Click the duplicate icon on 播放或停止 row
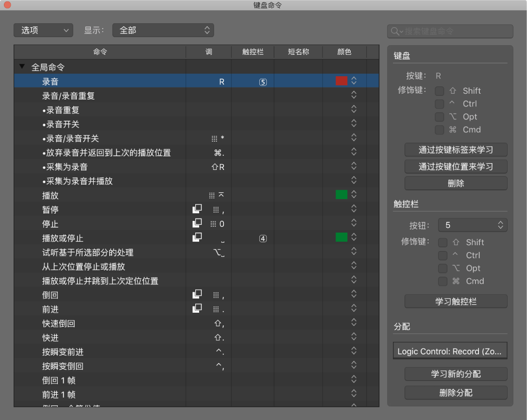527x420 pixels. 197,237
